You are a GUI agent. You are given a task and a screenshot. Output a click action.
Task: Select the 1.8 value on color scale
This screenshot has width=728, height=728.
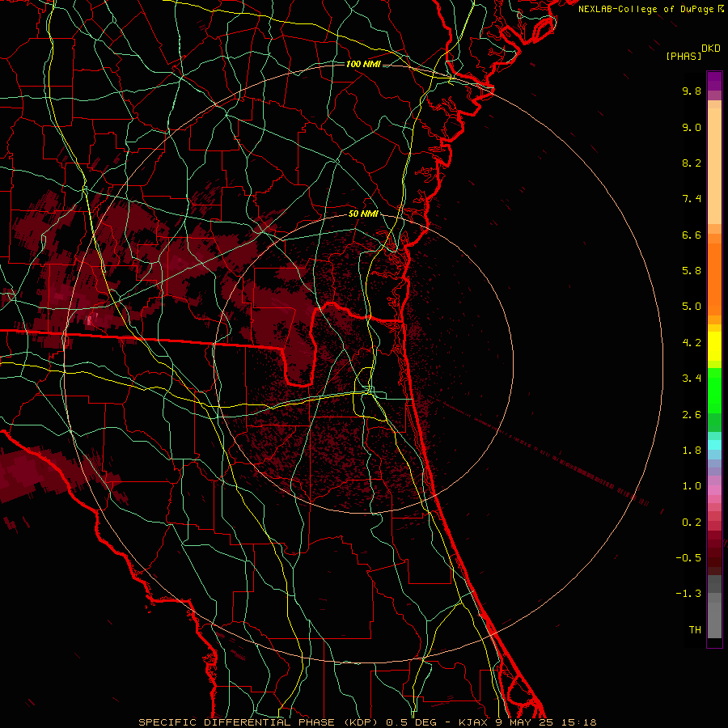pos(692,451)
